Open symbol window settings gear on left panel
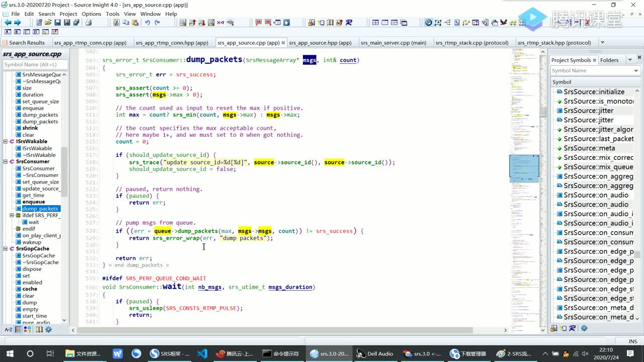The image size is (644, 362). 49,330
